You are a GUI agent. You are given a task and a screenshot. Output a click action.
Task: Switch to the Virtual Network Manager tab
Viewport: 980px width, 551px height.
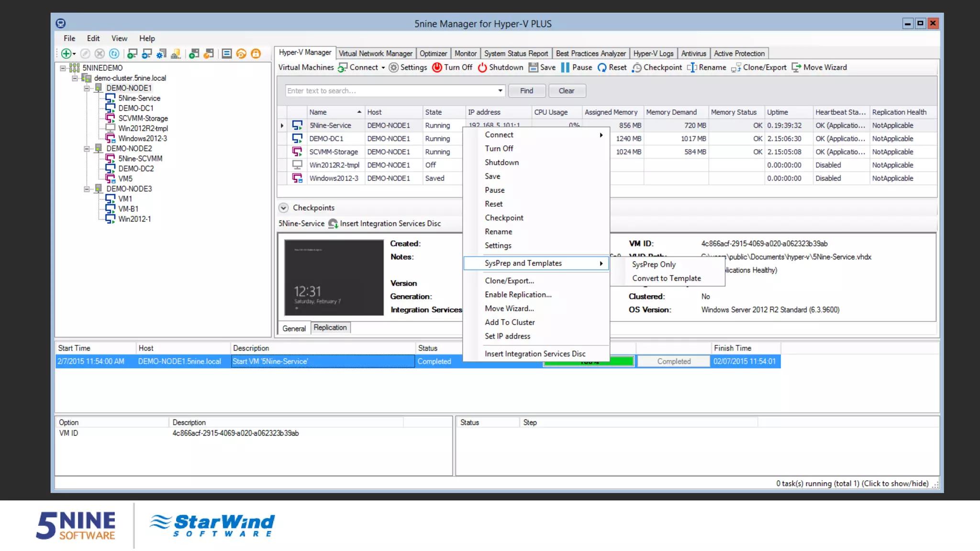point(375,54)
